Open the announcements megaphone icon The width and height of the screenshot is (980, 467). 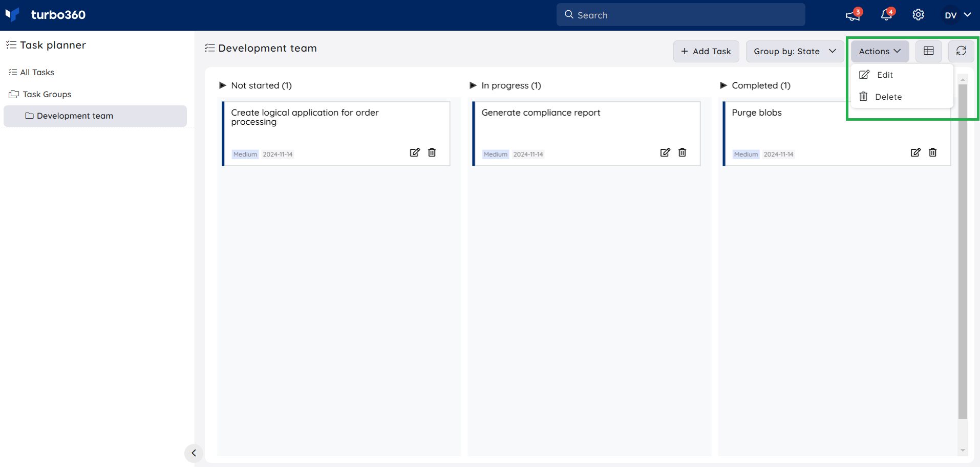click(x=853, y=15)
